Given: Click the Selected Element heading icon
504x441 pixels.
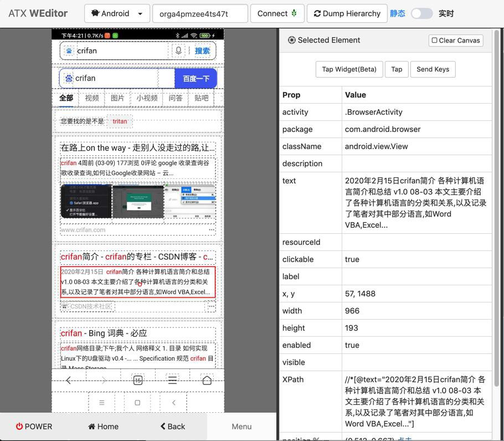Looking at the screenshot, I should click(x=291, y=40).
